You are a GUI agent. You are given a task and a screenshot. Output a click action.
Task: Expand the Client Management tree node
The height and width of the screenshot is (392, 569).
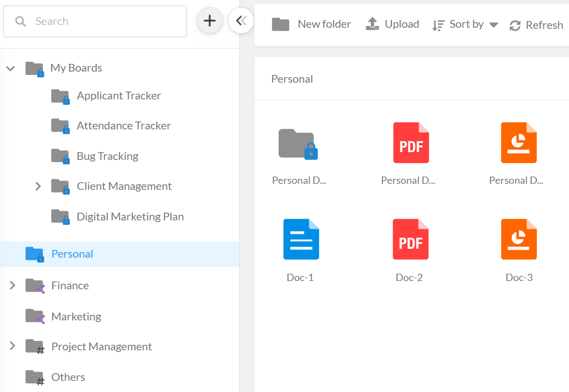point(38,187)
